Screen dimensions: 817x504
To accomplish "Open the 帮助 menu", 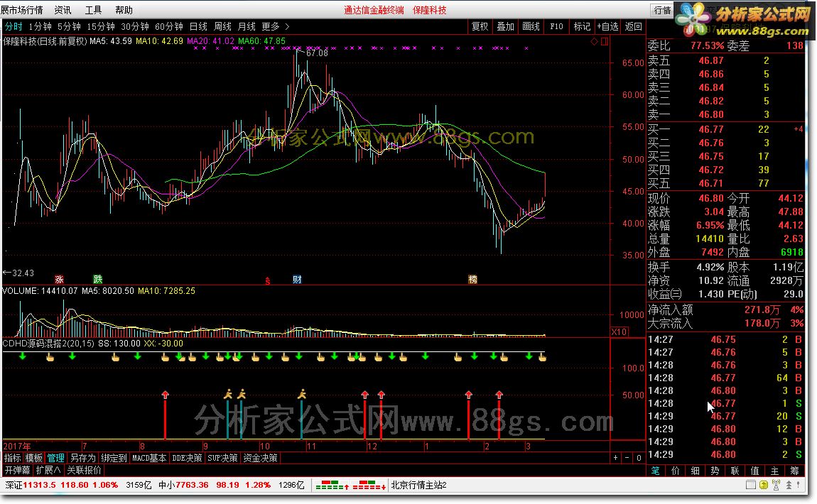I will [x=124, y=10].
